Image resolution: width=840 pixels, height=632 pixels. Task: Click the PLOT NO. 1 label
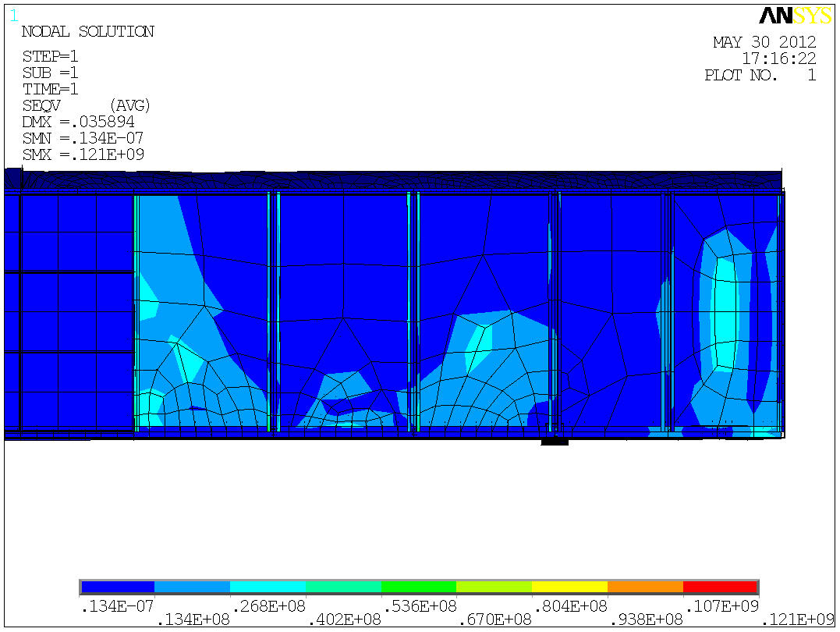pos(760,75)
